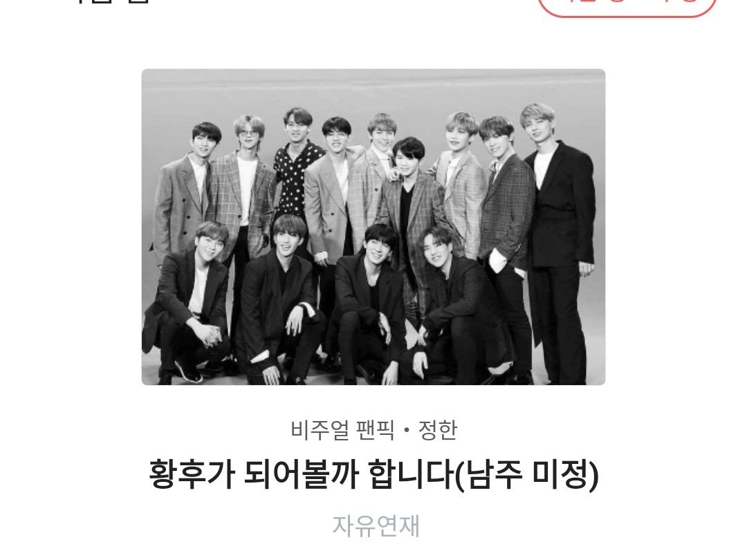Click the 자유연재 serialization label
This screenshot has width=747, height=560.
pos(376,526)
